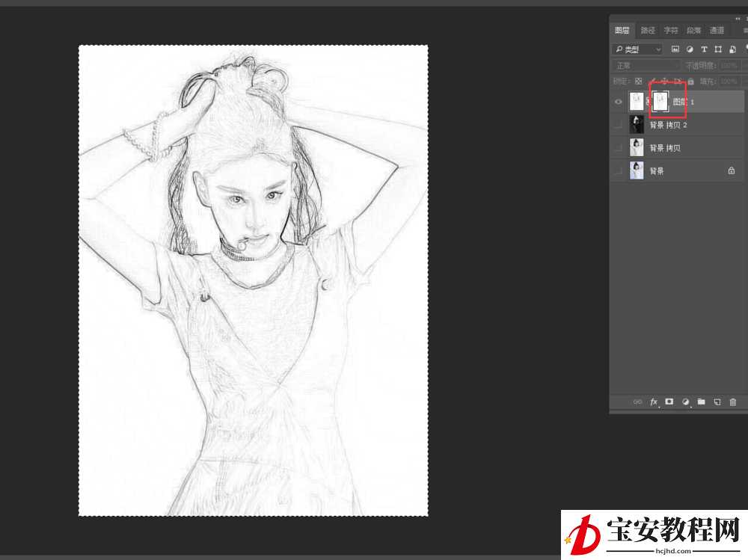Select the 图层 1 layer thumbnail
748x560 pixels.
click(637, 102)
